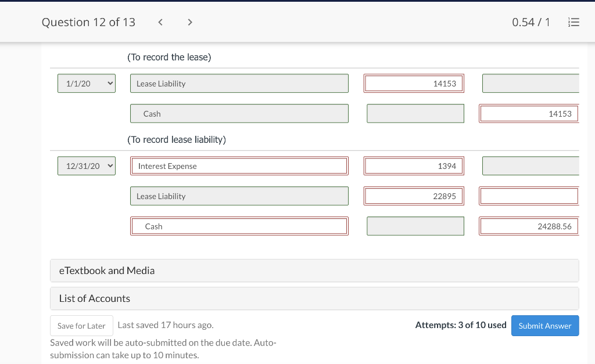Select the Cash field for the 12/31/20 entry
The height and width of the screenshot is (364, 595).
tap(239, 226)
